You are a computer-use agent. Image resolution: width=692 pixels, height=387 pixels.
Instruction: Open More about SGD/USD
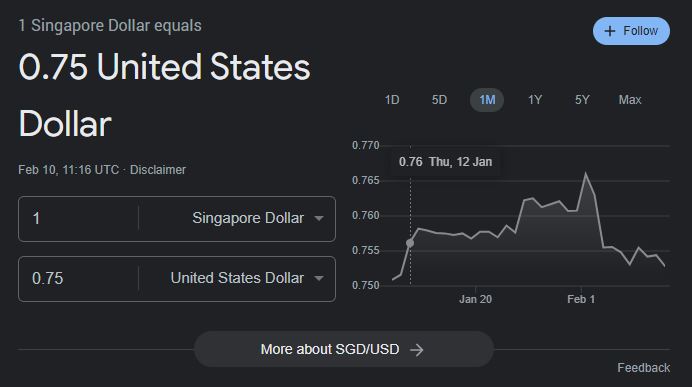coord(343,349)
